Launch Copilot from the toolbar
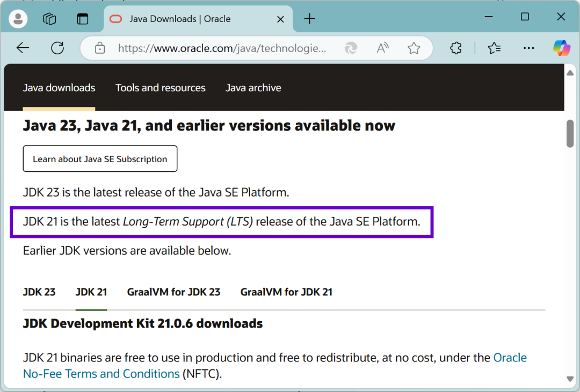 click(x=562, y=48)
